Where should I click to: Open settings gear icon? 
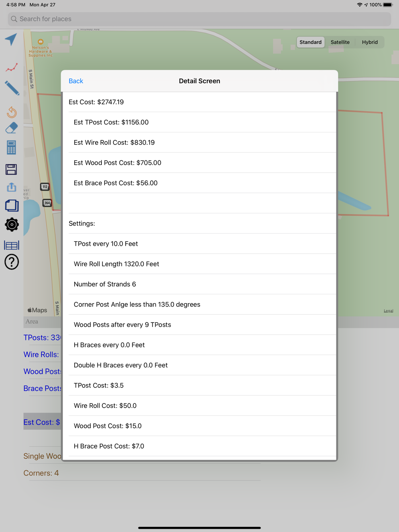[12, 225]
